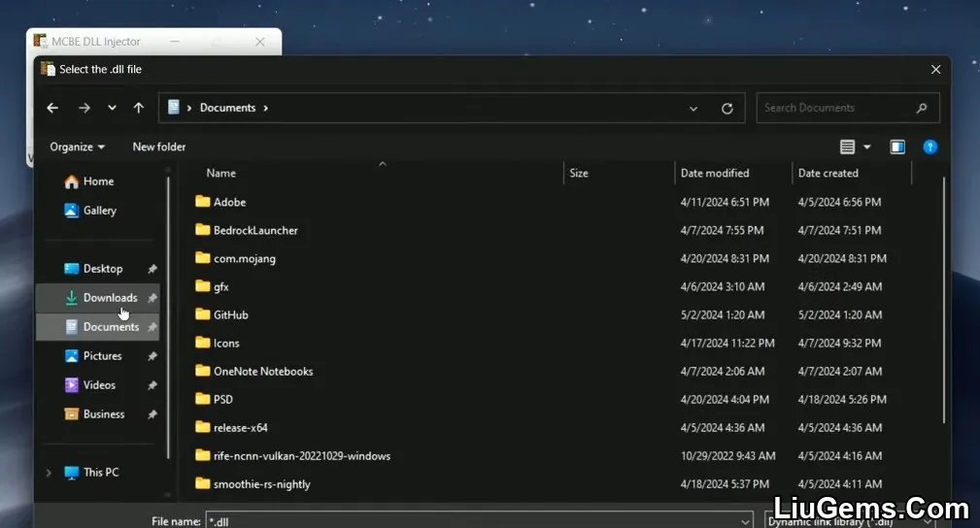This screenshot has height=528, width=980.
Task: Click date modified 4/11/2024 6:51 PM
Action: click(725, 202)
